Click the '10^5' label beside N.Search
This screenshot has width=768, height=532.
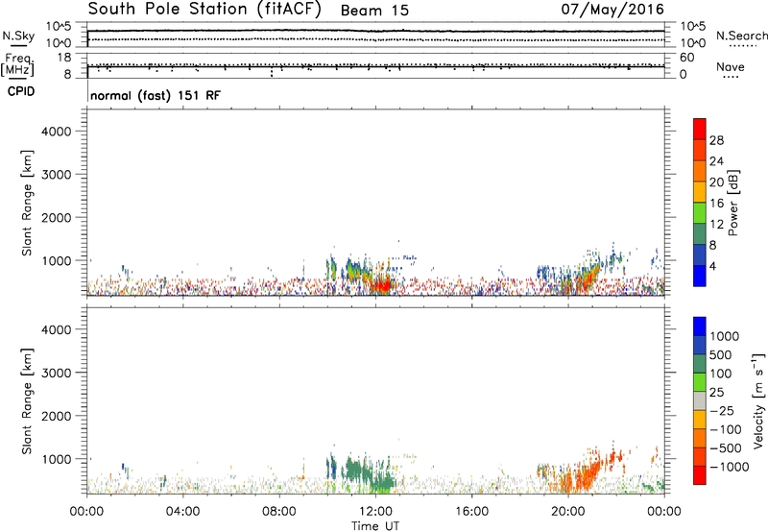coord(693,26)
